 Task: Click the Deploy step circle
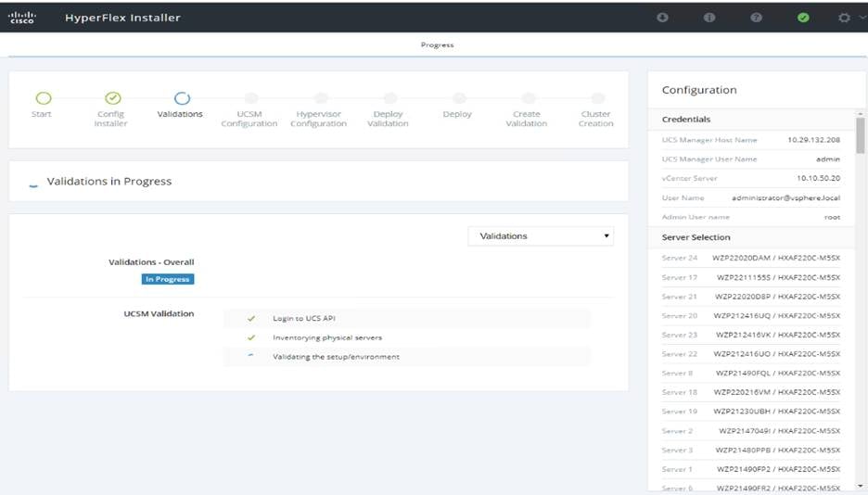[459, 98]
